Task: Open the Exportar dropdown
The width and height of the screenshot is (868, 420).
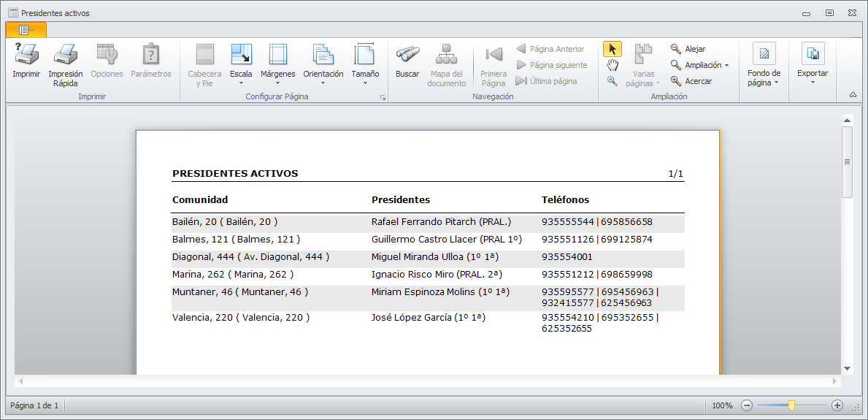Action: pyautogui.click(x=812, y=64)
